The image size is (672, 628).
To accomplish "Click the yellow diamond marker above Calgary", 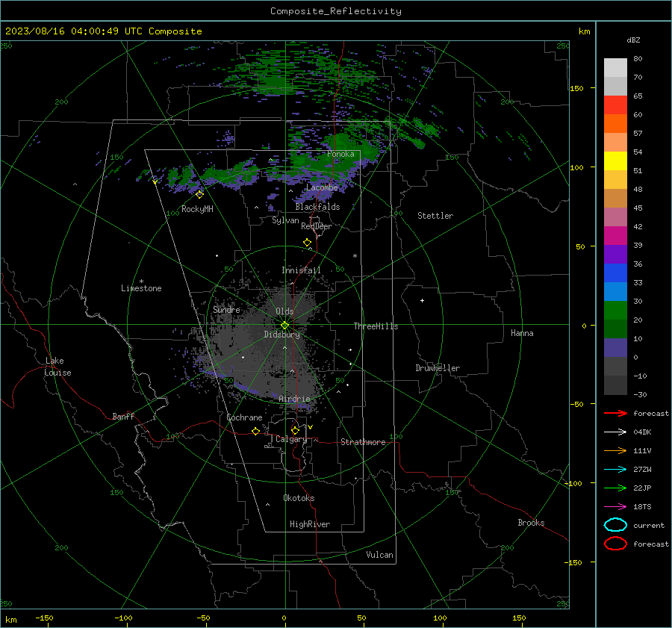I will click(x=295, y=430).
